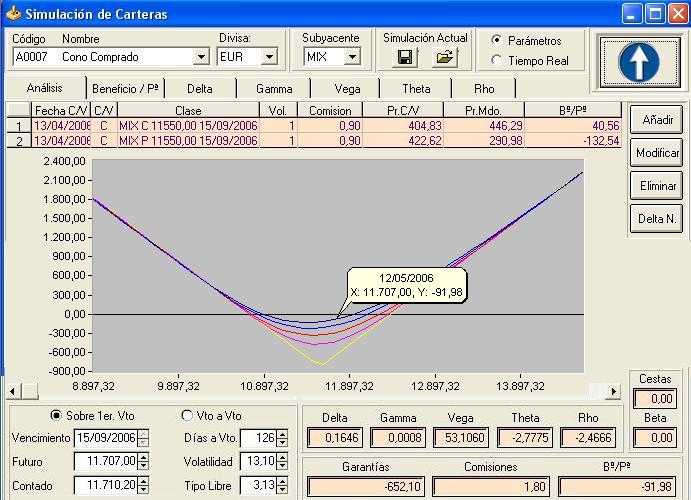Click the Cestas value box
Screen dimensions: 691x500
coord(655,399)
